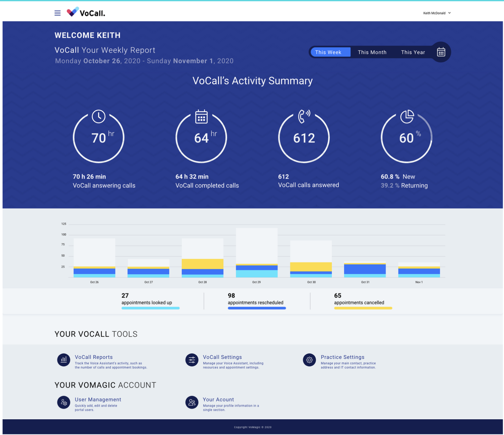Click the VoCall Settings sliders icon
504x435 pixels.
[192, 360]
